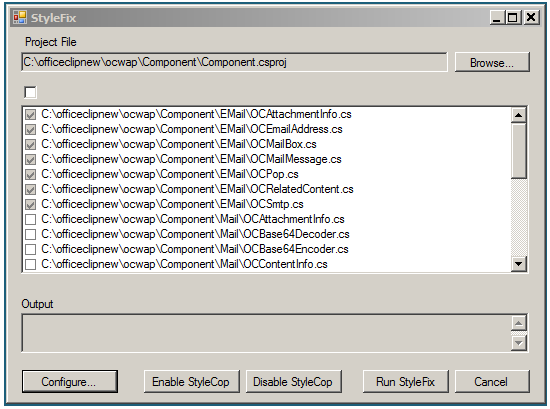
Task: Select the EMail\OCRelatedContent.cs file path text
Action: click(197, 189)
